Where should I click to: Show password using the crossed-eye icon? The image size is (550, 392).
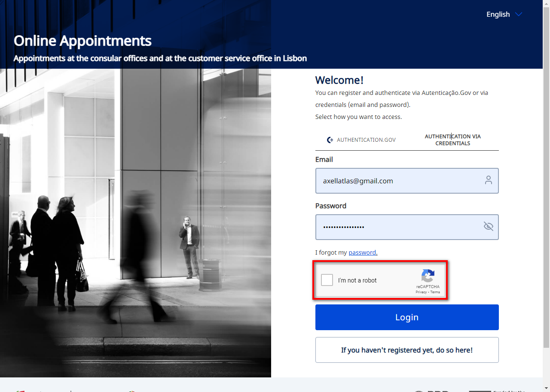[x=488, y=226]
